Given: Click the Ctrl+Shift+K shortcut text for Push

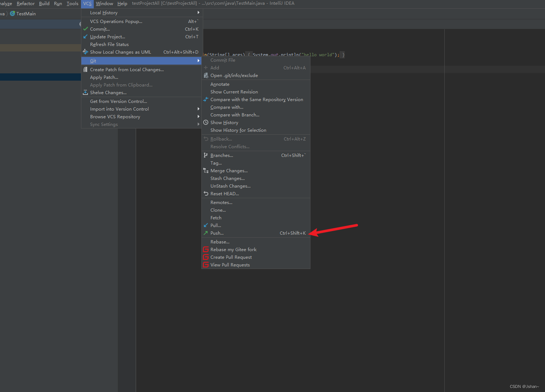Looking at the screenshot, I should pos(293,233).
